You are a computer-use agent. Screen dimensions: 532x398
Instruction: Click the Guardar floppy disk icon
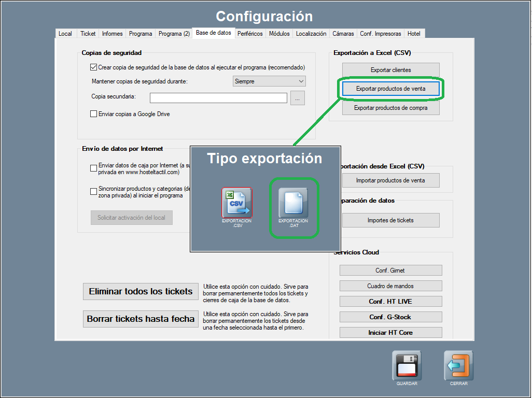coord(407,365)
